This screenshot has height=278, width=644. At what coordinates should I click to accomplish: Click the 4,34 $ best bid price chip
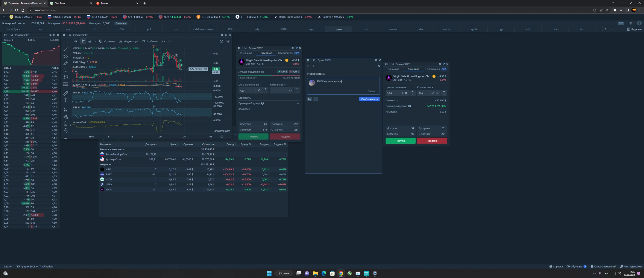click(283, 72)
